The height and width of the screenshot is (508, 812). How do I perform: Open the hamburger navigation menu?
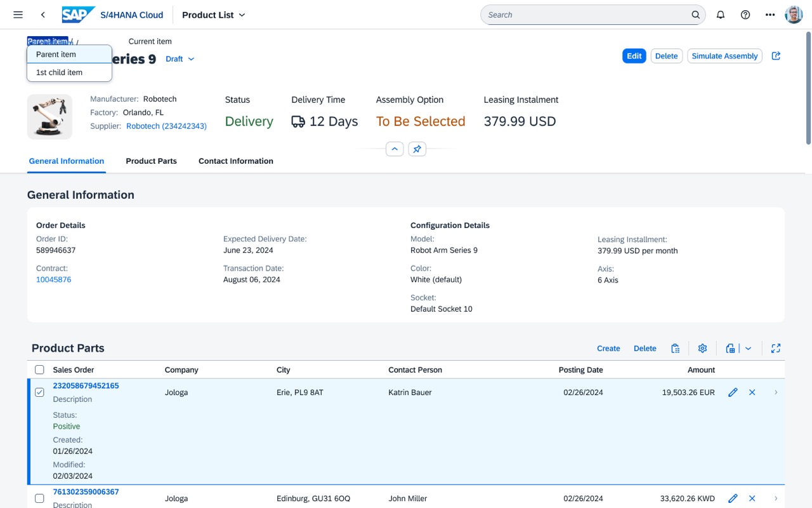[18, 15]
